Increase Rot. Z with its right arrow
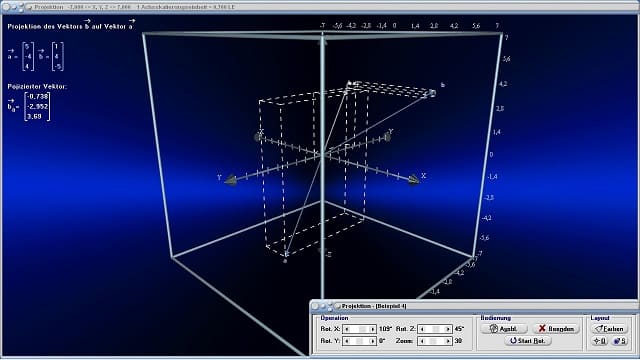The width and height of the screenshot is (640, 360). pyautogui.click(x=448, y=329)
